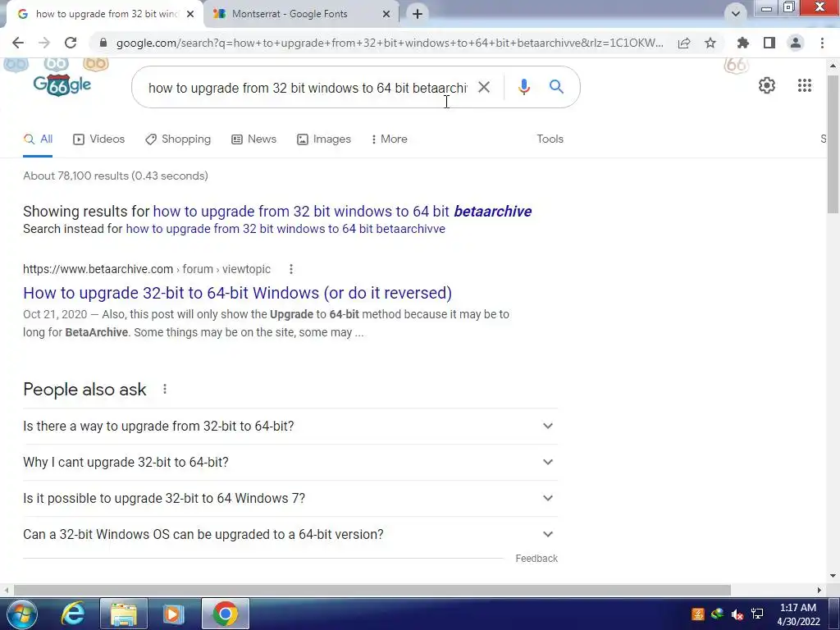Click the Google 66 doodle logo
Viewport: 840px width, 630px height.
[62, 84]
